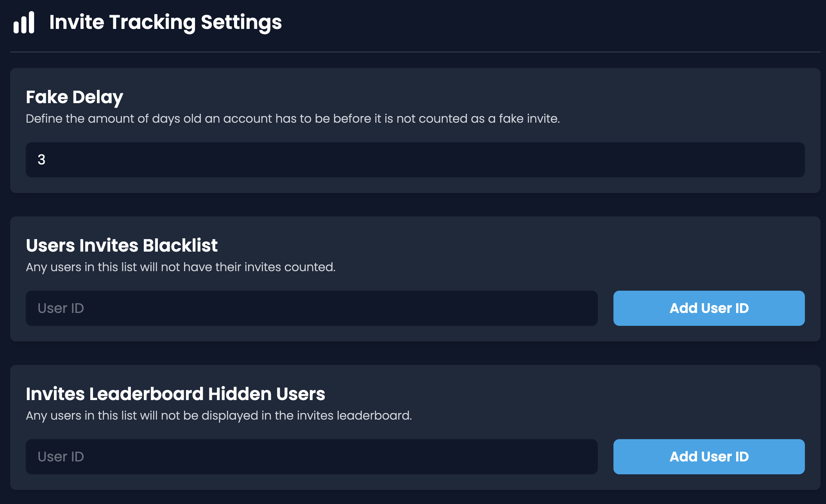Viewport: 826px width, 504px height.
Task: Click the blacklist description about invites counted
Action: (x=181, y=267)
